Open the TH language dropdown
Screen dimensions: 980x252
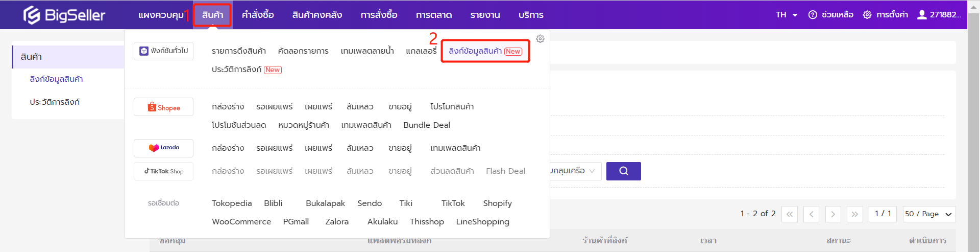(786, 15)
